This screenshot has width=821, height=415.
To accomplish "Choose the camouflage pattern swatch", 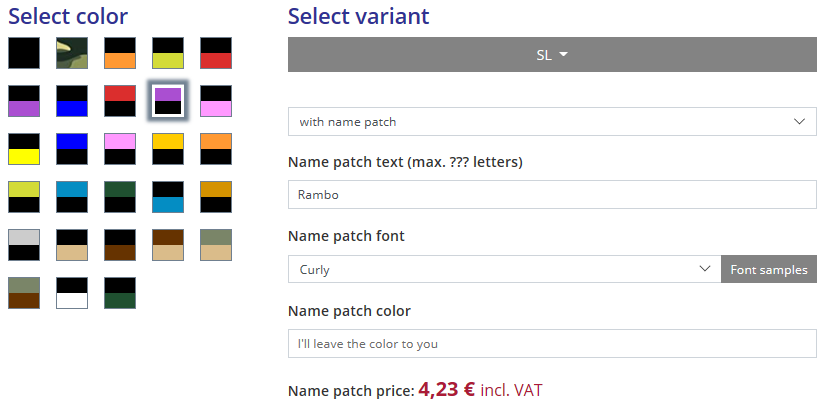I will (72, 53).
